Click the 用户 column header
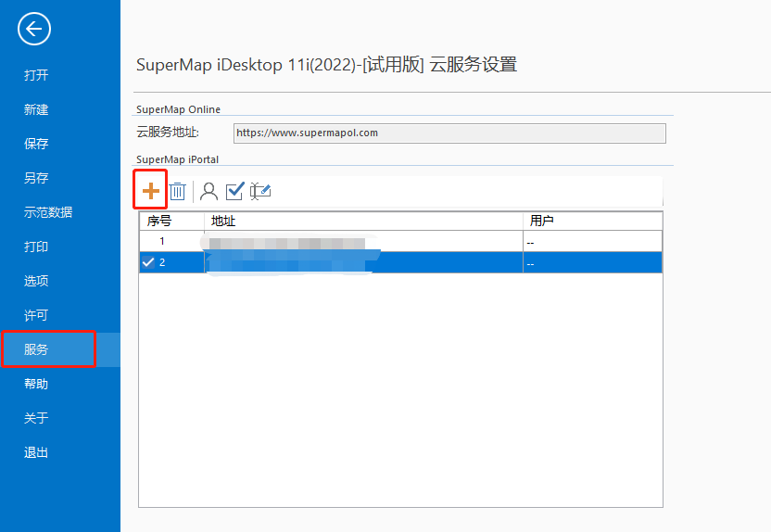The image size is (771, 532). point(592,222)
